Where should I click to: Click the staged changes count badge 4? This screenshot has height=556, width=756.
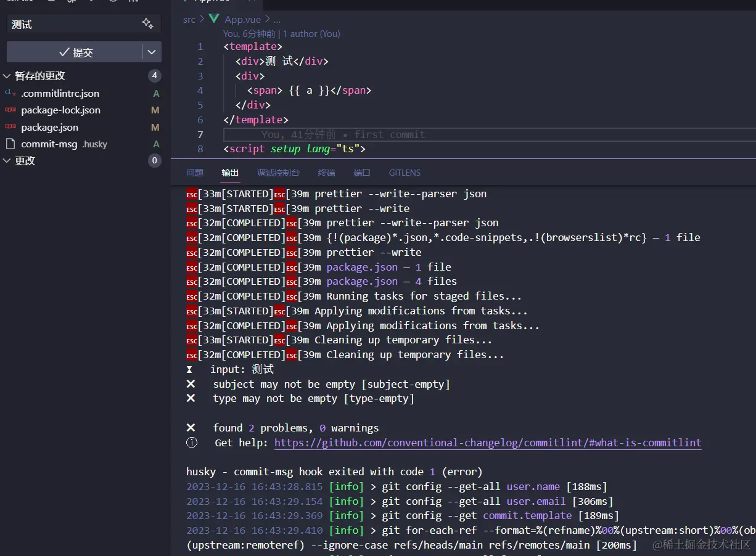[154, 76]
